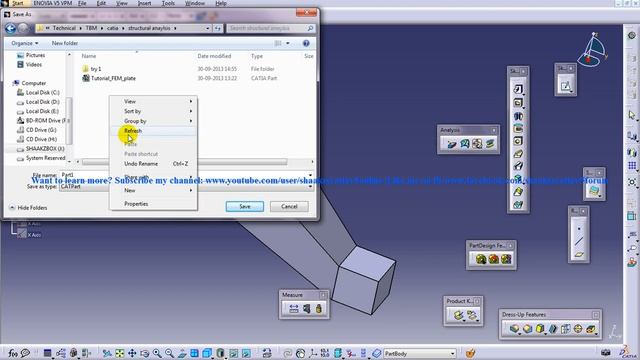Click Measure Inertia in Measure toolbar

319,309
